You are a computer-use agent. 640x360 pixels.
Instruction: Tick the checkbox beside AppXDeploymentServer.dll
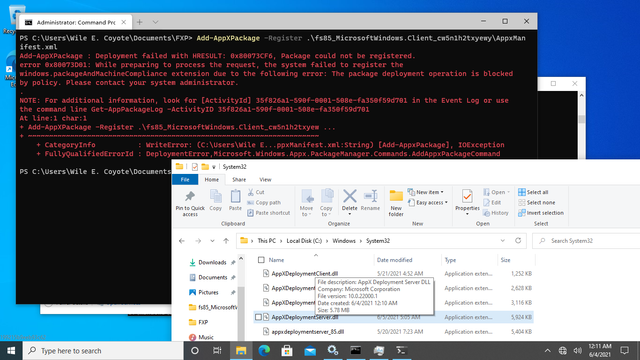pos(258,317)
